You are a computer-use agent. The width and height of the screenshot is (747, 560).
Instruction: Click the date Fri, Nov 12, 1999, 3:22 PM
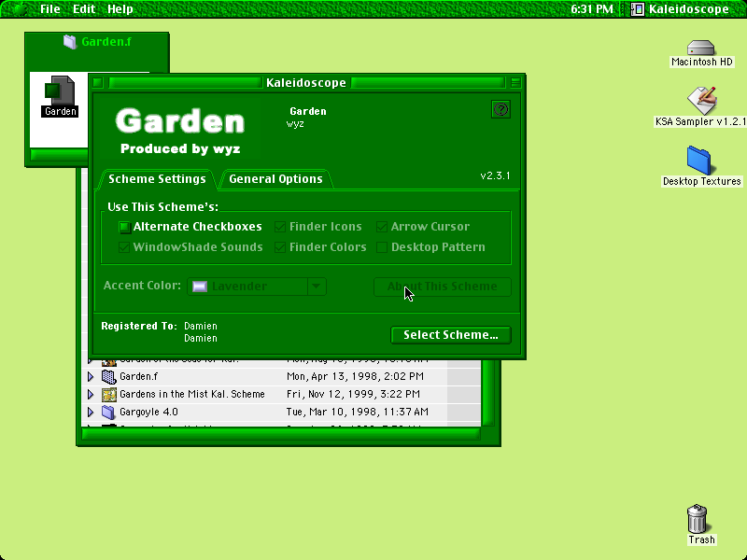[353, 394]
